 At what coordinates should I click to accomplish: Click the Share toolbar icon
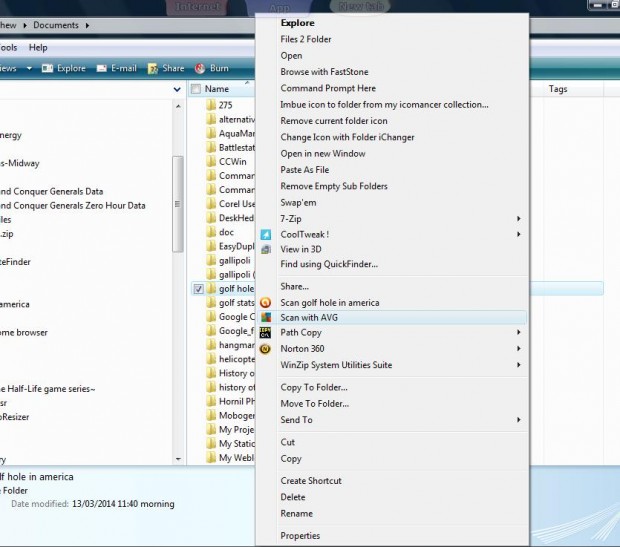click(153, 69)
